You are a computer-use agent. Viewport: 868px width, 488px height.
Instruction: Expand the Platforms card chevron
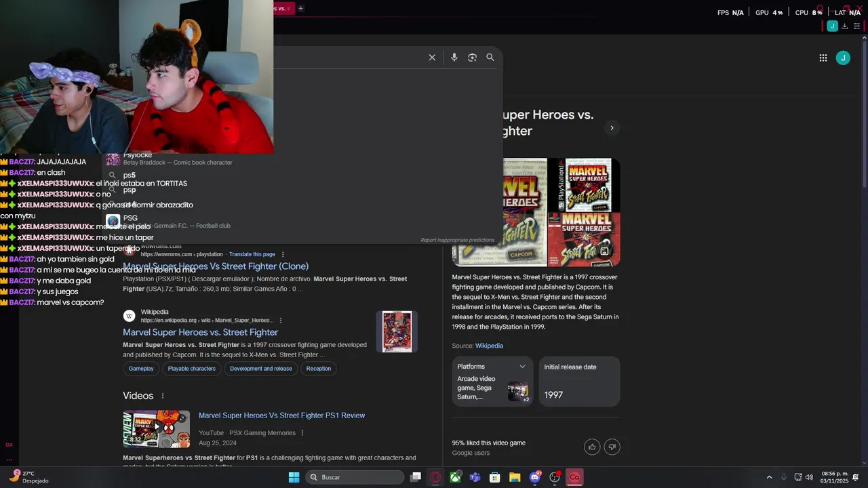click(522, 367)
